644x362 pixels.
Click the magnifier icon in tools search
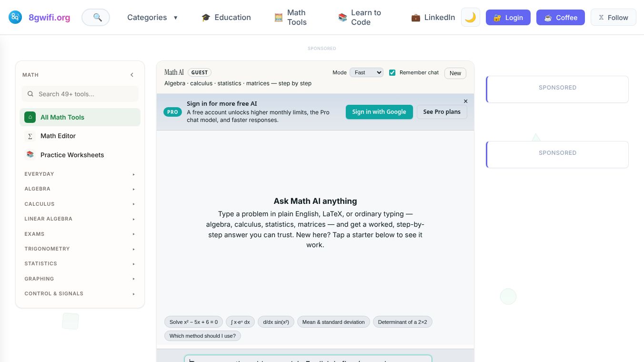point(30,94)
